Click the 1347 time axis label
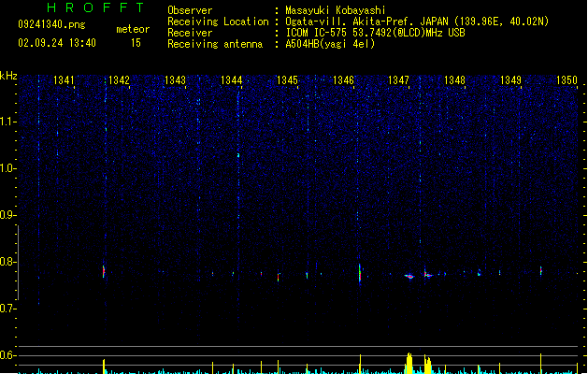The height and width of the screenshot is (374, 588). 398,79
